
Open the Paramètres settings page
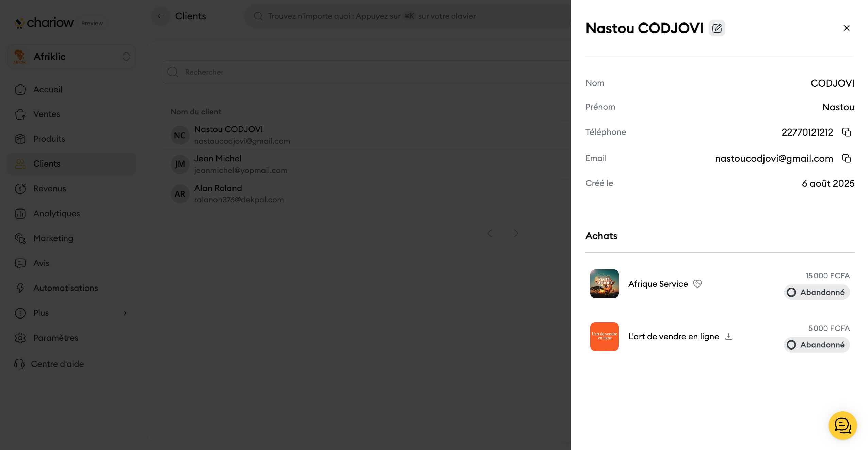[55, 338]
